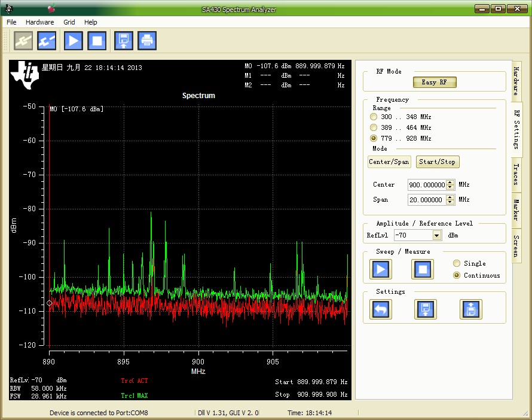Click the disconnect hardware icon in toolbar
Viewport: 532px width, 420px height.
pos(47,41)
